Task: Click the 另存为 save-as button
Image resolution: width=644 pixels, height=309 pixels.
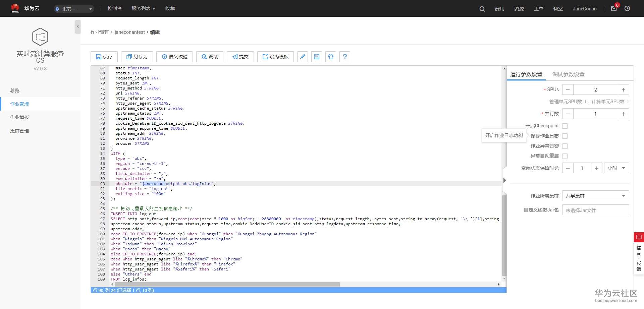Action: (x=137, y=57)
